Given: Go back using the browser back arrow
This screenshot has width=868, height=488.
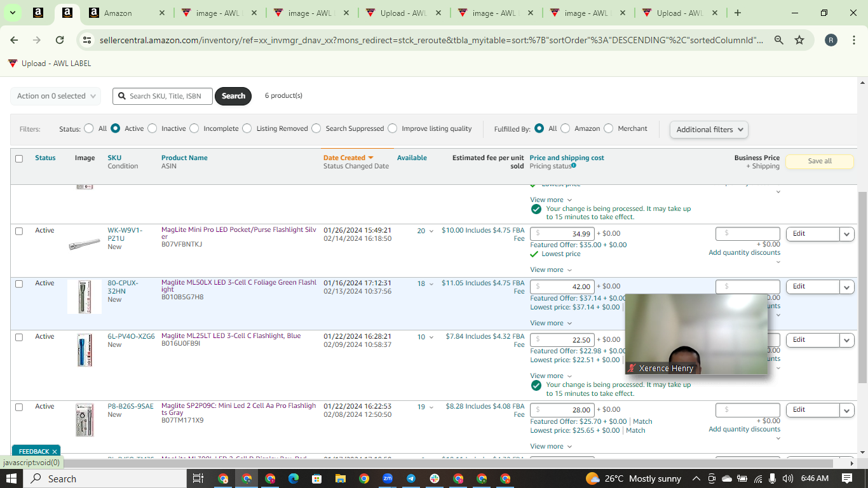Looking at the screenshot, I should coord(14,40).
